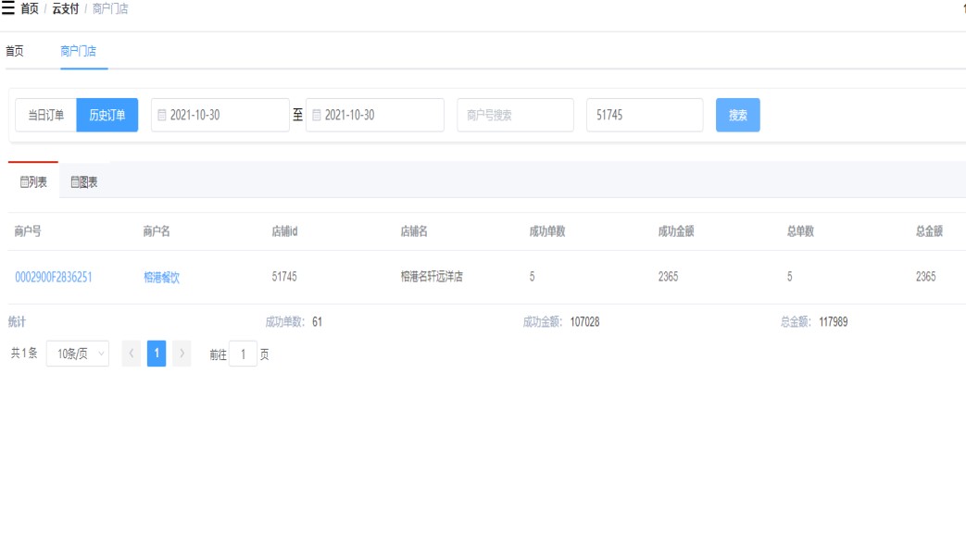This screenshot has height=560, width=966.
Task: Open the 10条/页 page size dropdown
Action: 78,354
